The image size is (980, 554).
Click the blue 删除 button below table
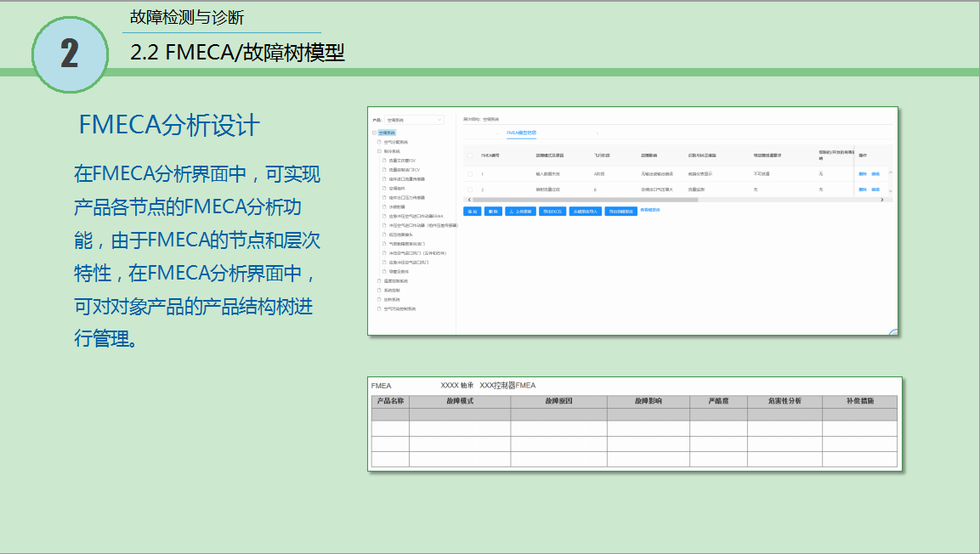coord(493,211)
